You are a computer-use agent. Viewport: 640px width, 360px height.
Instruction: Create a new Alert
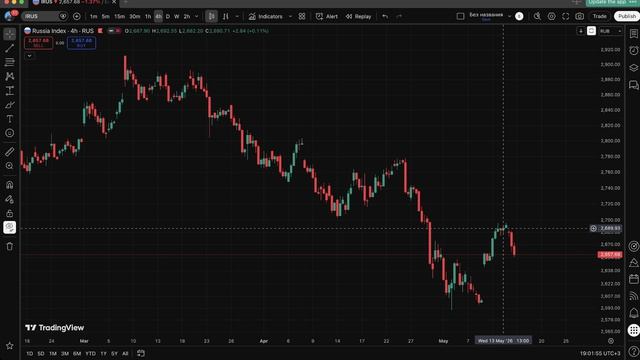click(327, 16)
